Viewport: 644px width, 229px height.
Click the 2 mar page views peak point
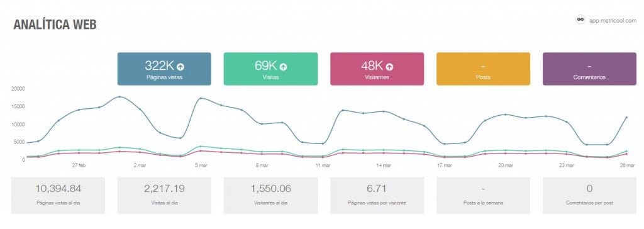pyautogui.click(x=119, y=97)
